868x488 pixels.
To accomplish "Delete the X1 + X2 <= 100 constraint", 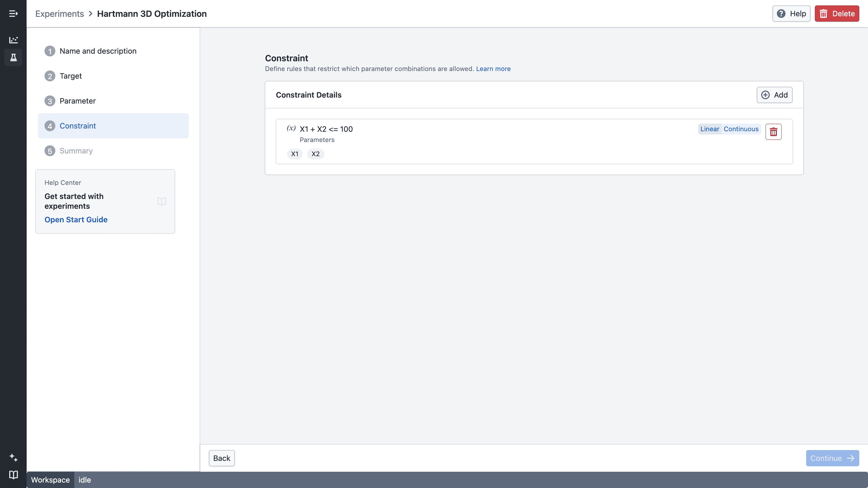I will (773, 132).
